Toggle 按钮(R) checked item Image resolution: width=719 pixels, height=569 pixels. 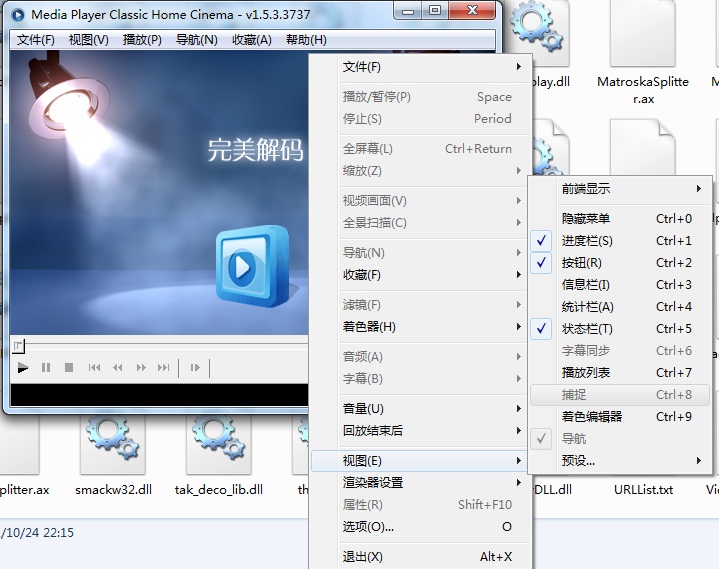(619, 263)
